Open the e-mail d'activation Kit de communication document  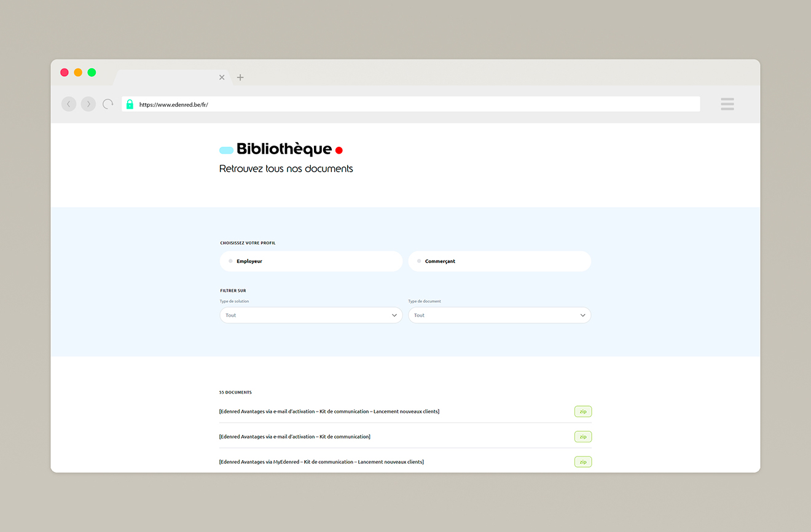click(295, 437)
